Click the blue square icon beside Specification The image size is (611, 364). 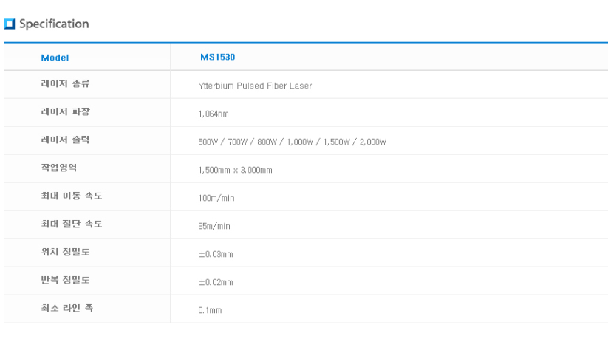click(10, 24)
